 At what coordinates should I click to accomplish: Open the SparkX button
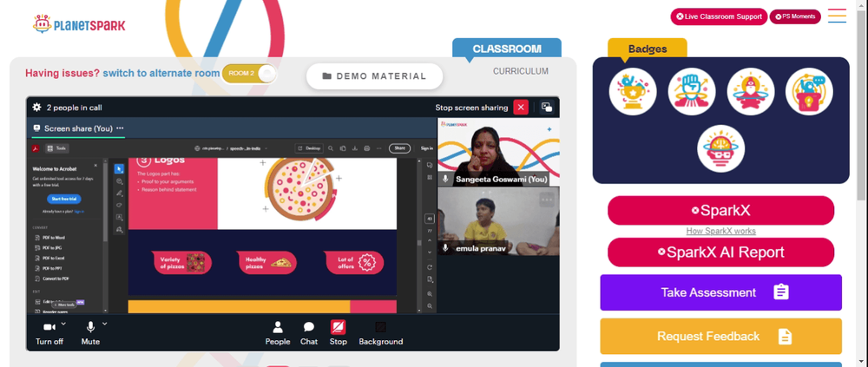(720, 210)
